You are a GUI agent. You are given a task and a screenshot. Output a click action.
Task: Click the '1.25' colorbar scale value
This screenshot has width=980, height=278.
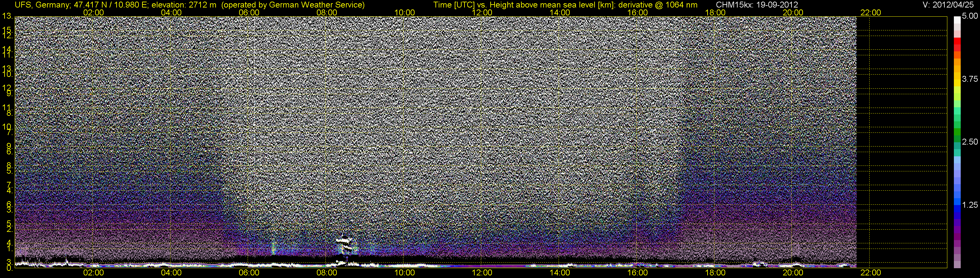click(970, 205)
